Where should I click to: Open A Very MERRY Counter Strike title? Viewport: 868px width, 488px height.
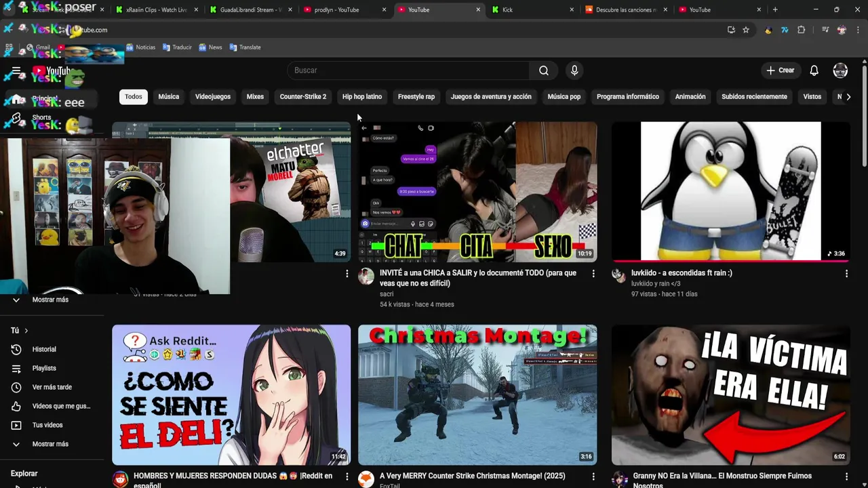pos(472,476)
